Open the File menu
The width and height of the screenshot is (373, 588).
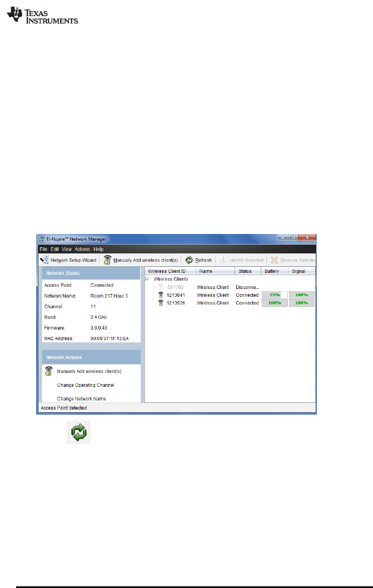(x=43, y=249)
